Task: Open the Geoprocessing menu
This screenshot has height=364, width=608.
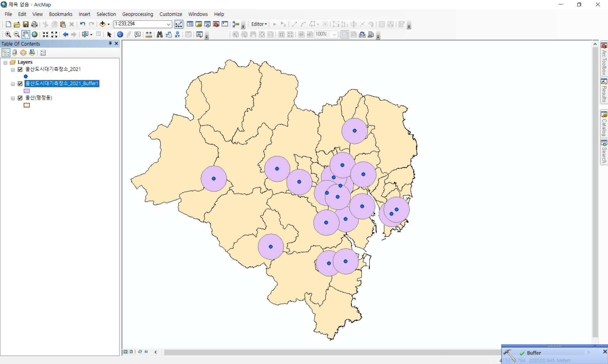Action: pyautogui.click(x=137, y=14)
